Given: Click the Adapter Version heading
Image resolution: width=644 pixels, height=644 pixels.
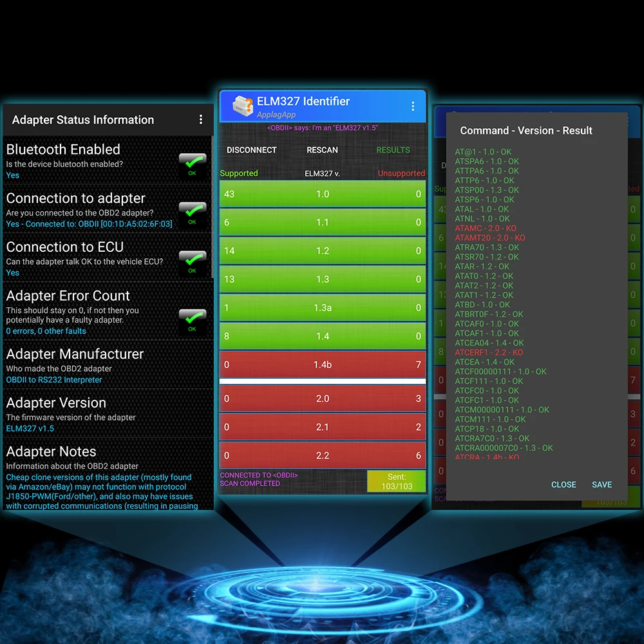Looking at the screenshot, I should 56,403.
